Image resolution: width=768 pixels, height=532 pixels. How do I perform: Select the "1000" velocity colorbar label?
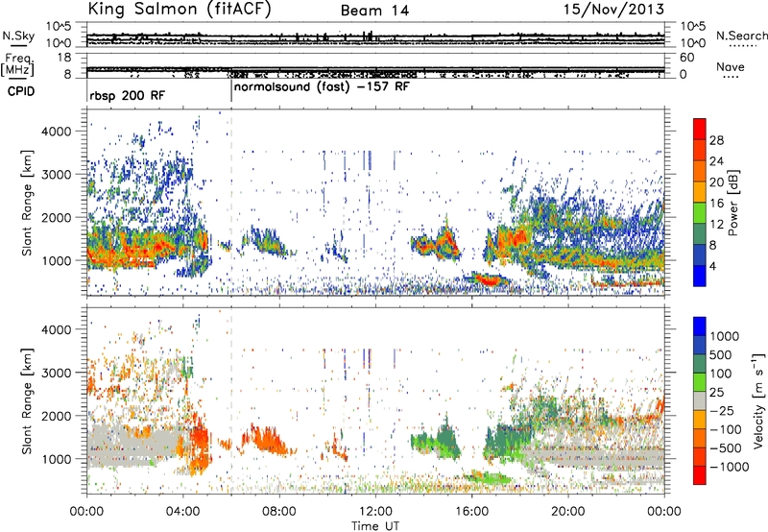pos(725,336)
